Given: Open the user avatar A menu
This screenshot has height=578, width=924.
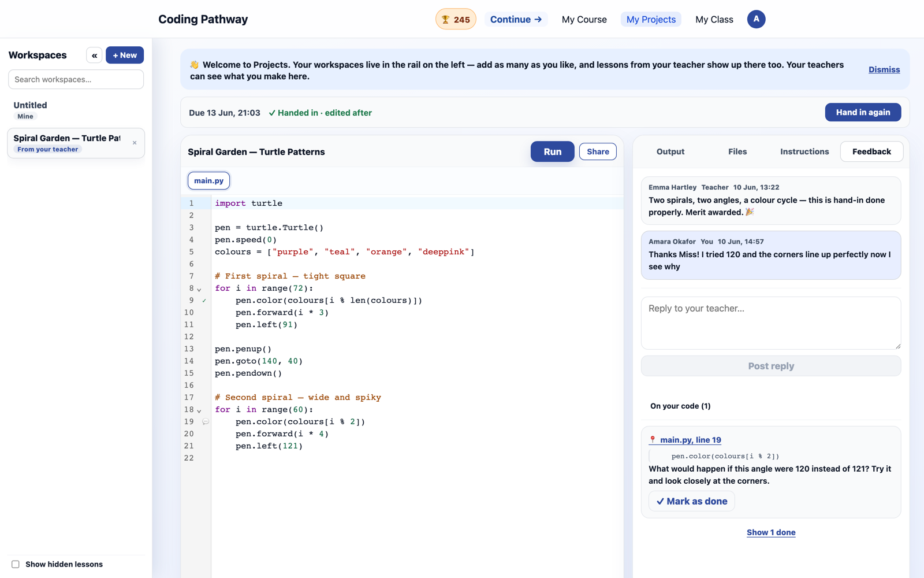Looking at the screenshot, I should [756, 19].
